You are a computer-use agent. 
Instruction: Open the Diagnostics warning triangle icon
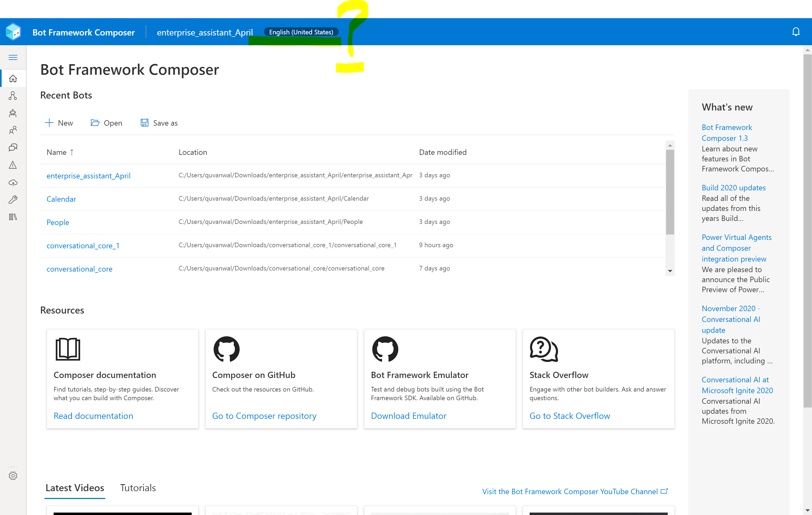(13, 165)
